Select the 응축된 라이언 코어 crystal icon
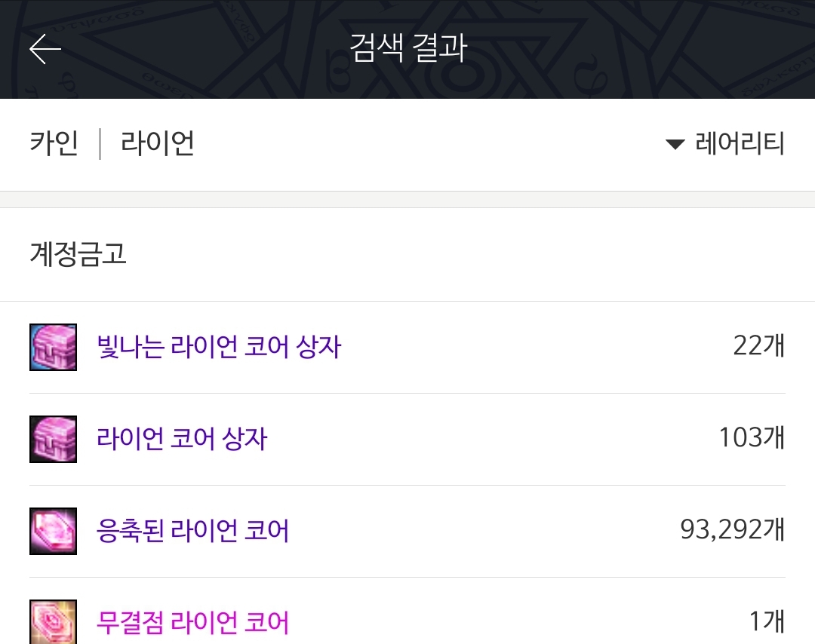This screenshot has width=815, height=644. pos(53,531)
